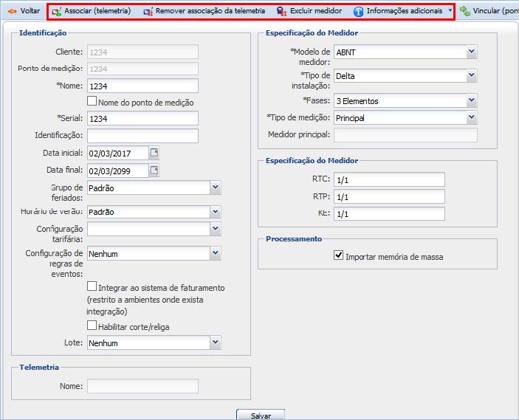Click the Vincular green arrow icon
The image size is (519, 420).
coord(464,11)
